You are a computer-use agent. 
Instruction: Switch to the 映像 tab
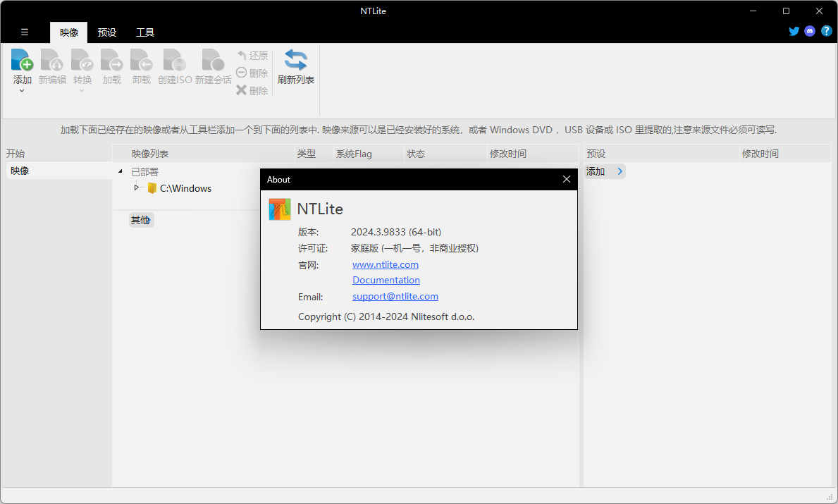(69, 32)
